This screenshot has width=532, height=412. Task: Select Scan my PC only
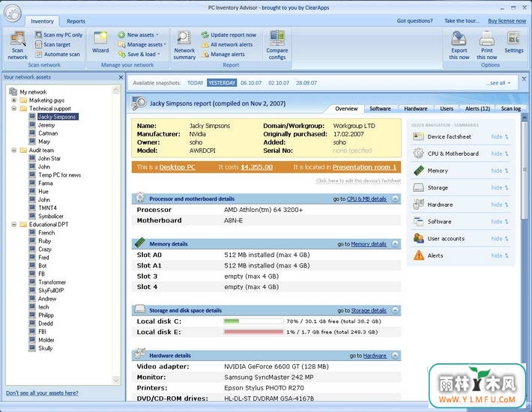click(x=59, y=34)
